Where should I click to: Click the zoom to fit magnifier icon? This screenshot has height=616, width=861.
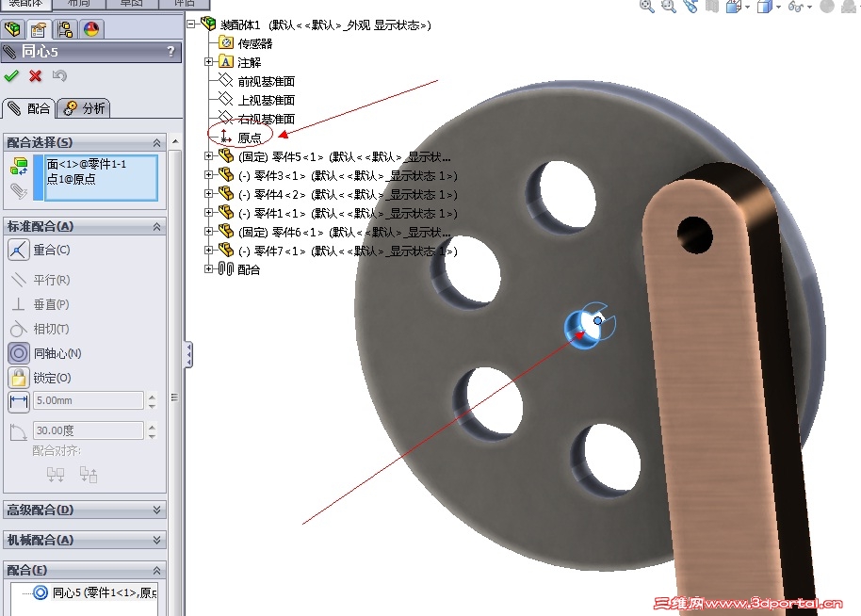point(647,6)
